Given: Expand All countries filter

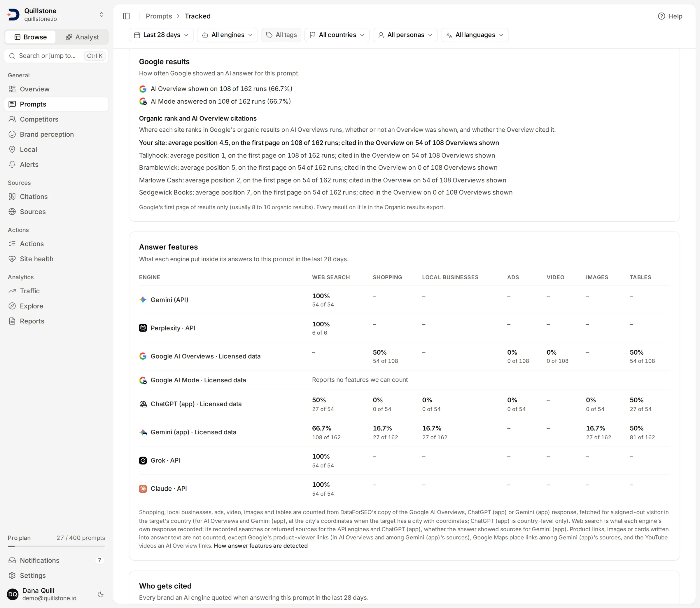Looking at the screenshot, I should (x=337, y=35).
